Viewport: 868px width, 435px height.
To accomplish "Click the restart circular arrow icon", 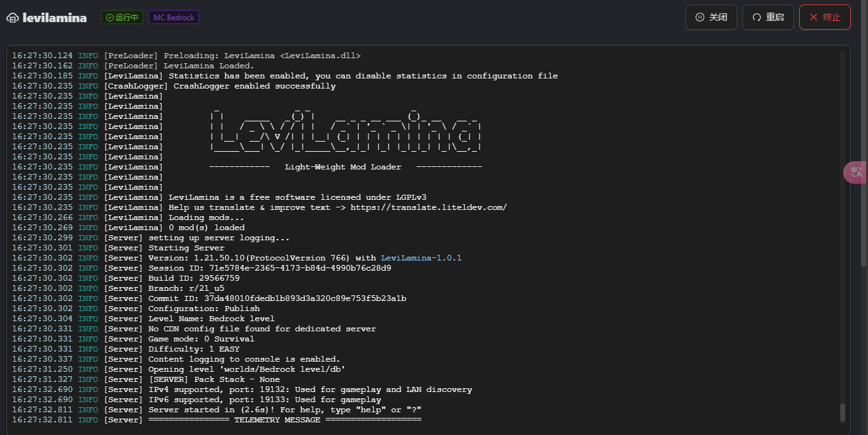I will coord(756,17).
